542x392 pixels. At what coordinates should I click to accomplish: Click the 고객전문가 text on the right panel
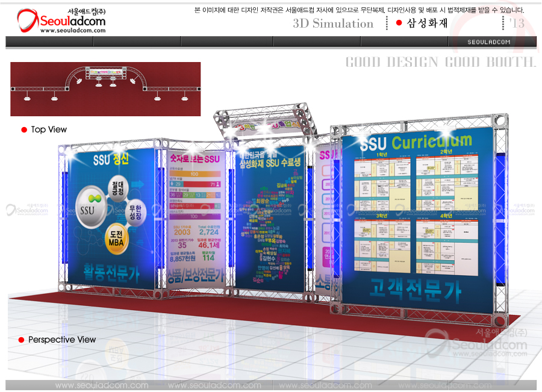(416, 291)
